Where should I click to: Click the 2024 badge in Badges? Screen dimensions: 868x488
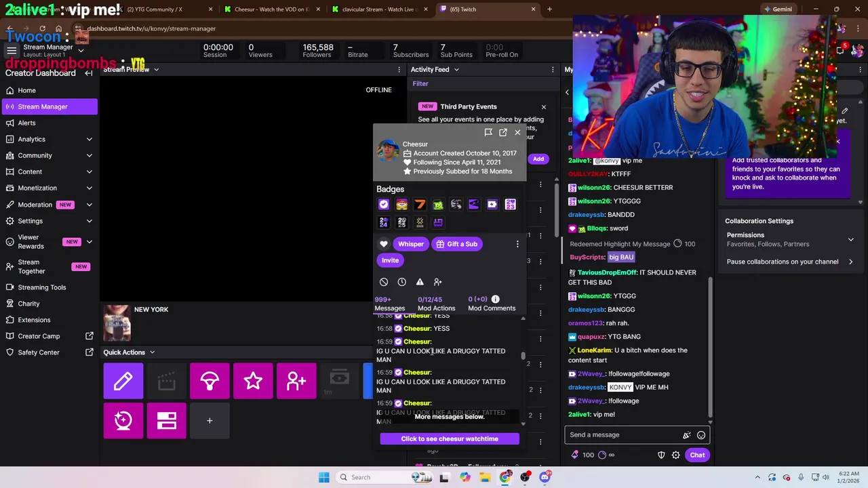tap(384, 222)
